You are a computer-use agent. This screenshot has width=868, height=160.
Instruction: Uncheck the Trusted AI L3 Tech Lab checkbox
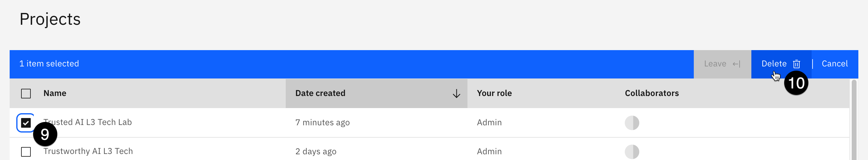[26, 123]
